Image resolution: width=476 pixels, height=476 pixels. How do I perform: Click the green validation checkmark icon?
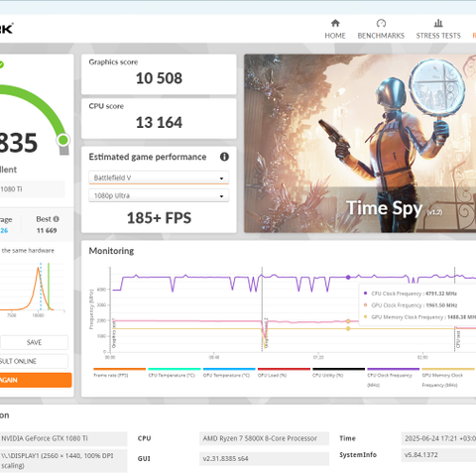tap(1, 64)
